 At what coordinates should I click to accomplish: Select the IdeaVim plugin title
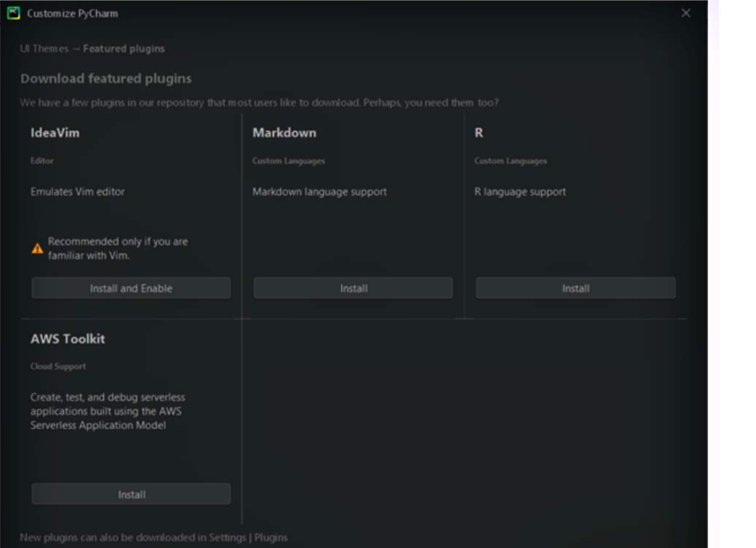pyautogui.click(x=55, y=132)
